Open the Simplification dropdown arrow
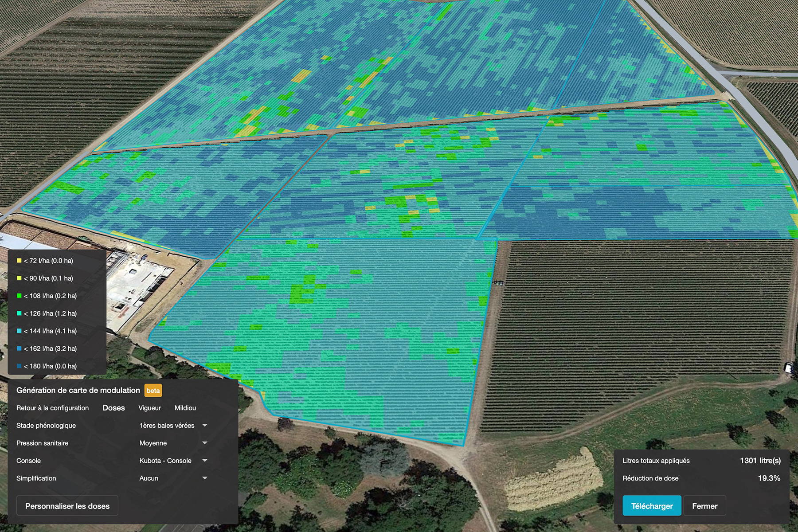 click(205, 478)
